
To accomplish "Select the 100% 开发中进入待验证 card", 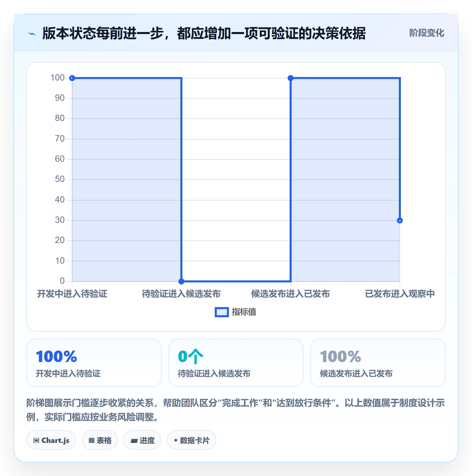I will [x=94, y=363].
